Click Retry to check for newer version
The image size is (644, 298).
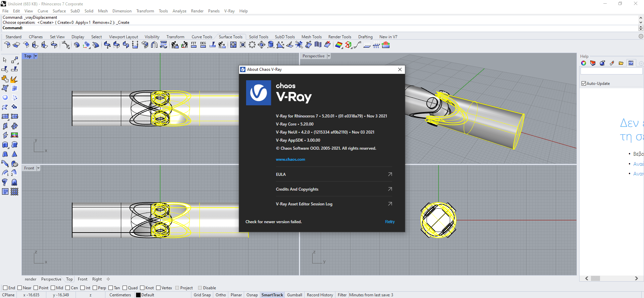click(x=389, y=222)
